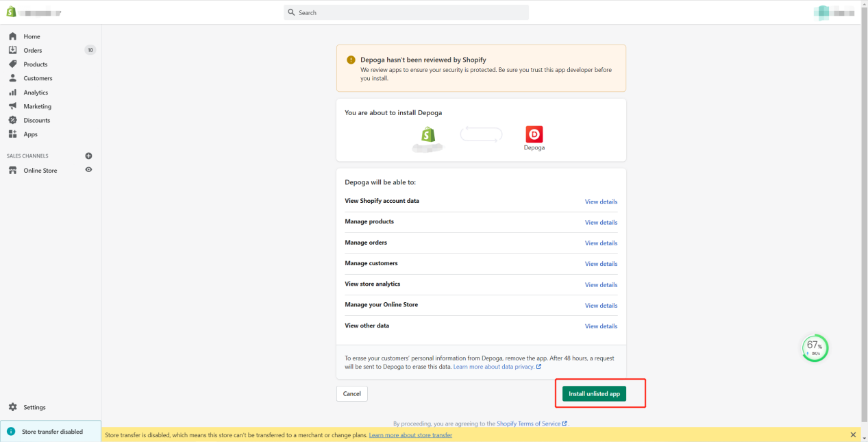Screen dimensions: 868x442
Task: Click the Products tag icon
Action: click(x=12, y=64)
